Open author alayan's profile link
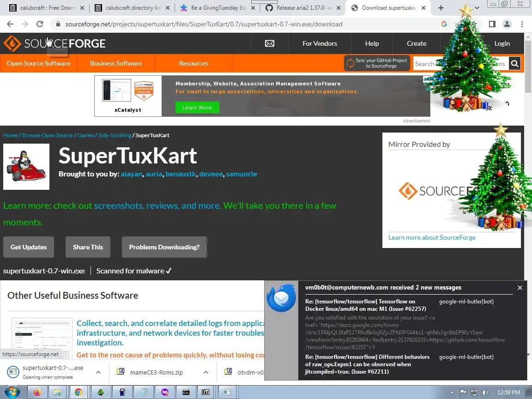Screen dimensions: 532x399 click(131, 174)
